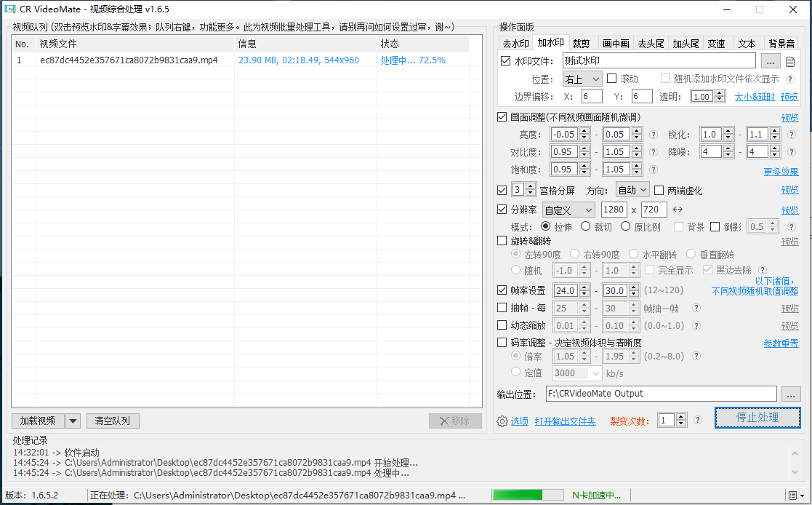812x505 pixels.
Task: Click the help icon in the 亮度 row
Action: [x=654, y=135]
